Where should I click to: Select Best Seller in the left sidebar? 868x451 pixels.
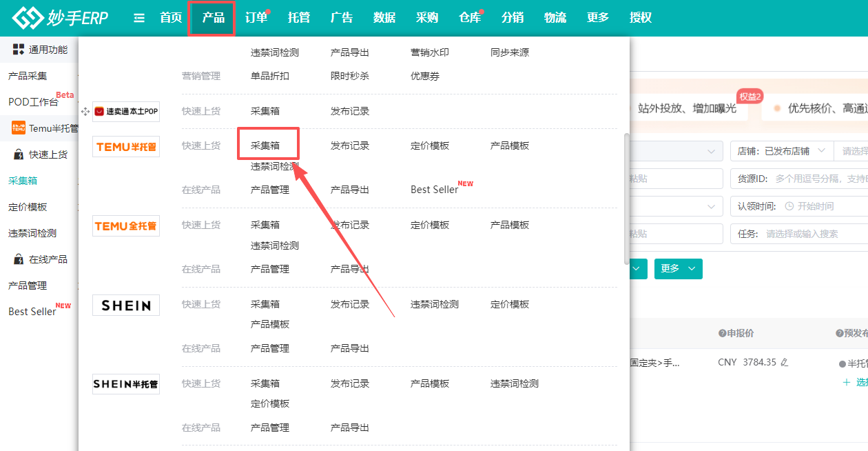pyautogui.click(x=32, y=312)
